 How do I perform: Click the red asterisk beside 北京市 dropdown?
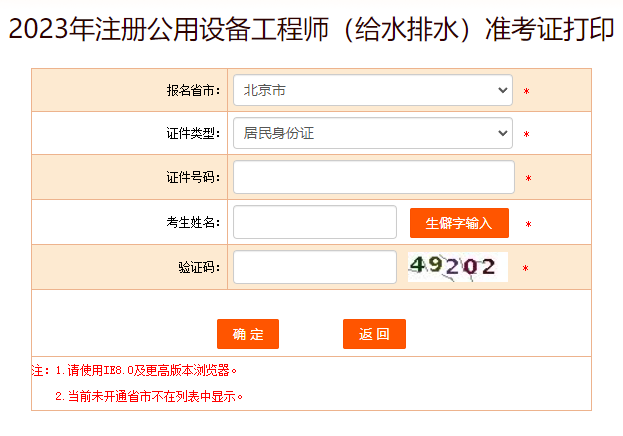pyautogui.click(x=526, y=92)
